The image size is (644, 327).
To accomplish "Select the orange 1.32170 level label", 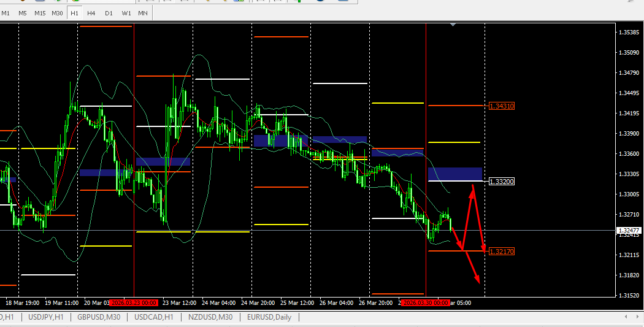I will [502, 251].
